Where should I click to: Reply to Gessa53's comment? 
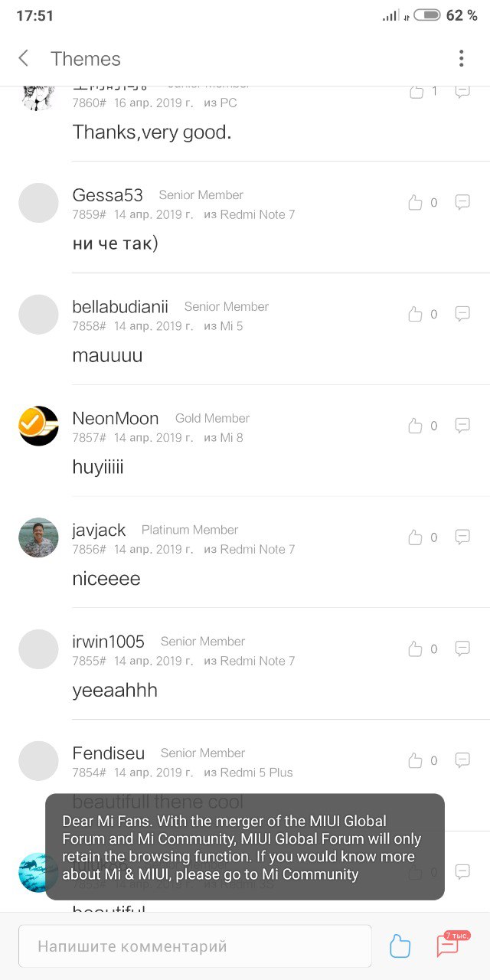[462, 202]
